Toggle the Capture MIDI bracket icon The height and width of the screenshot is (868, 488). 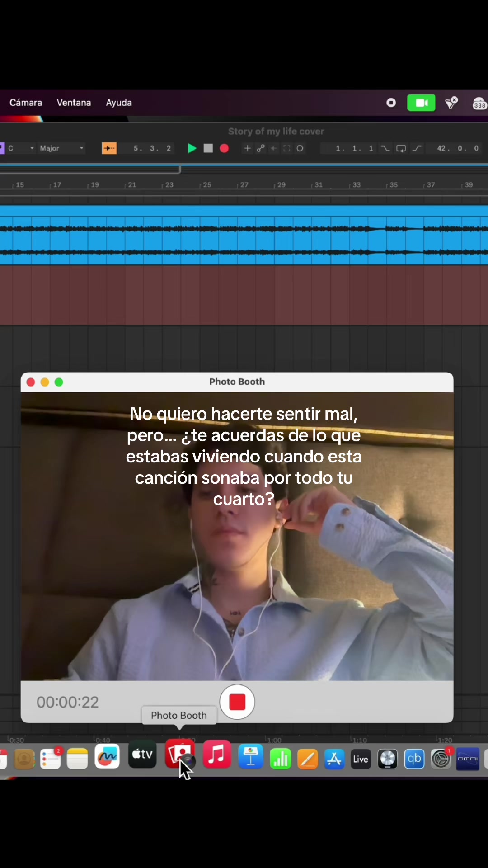click(x=287, y=148)
